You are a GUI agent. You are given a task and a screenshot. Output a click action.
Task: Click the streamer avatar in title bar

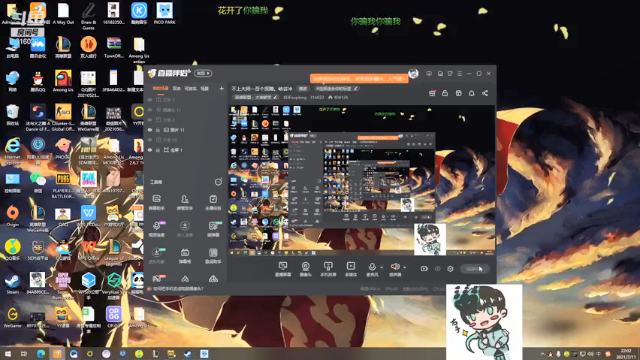(x=413, y=73)
